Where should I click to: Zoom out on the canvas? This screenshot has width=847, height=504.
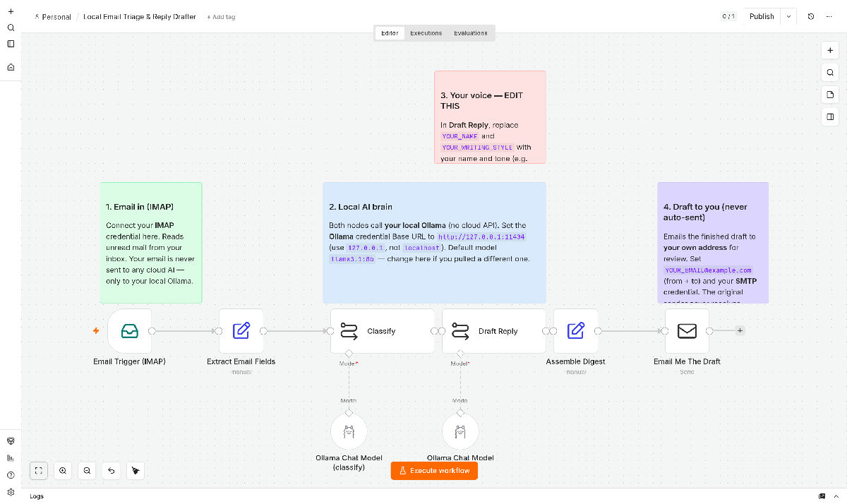coord(87,470)
